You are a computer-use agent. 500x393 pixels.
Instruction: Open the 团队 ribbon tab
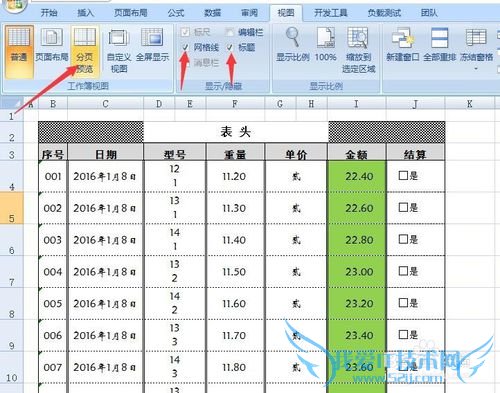pyautogui.click(x=429, y=13)
